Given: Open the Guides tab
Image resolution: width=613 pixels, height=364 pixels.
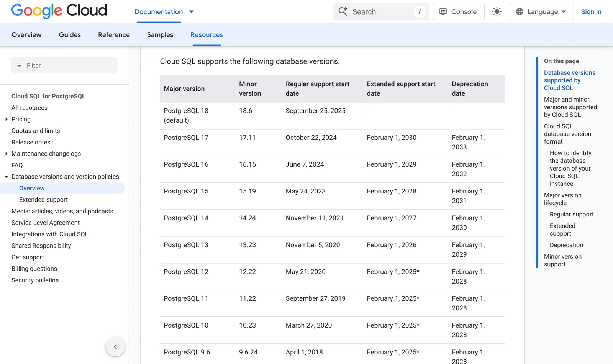Looking at the screenshot, I should [x=70, y=35].
